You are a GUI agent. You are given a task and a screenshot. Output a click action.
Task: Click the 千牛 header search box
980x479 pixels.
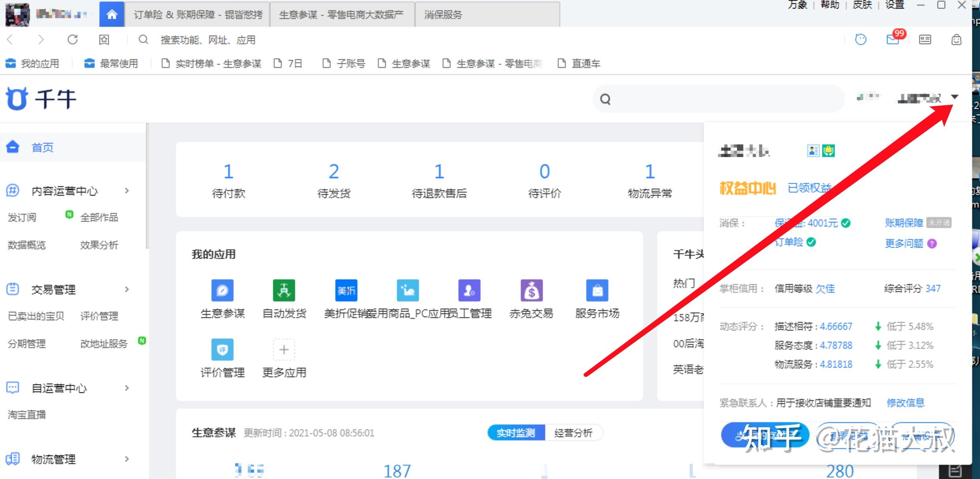click(x=719, y=99)
